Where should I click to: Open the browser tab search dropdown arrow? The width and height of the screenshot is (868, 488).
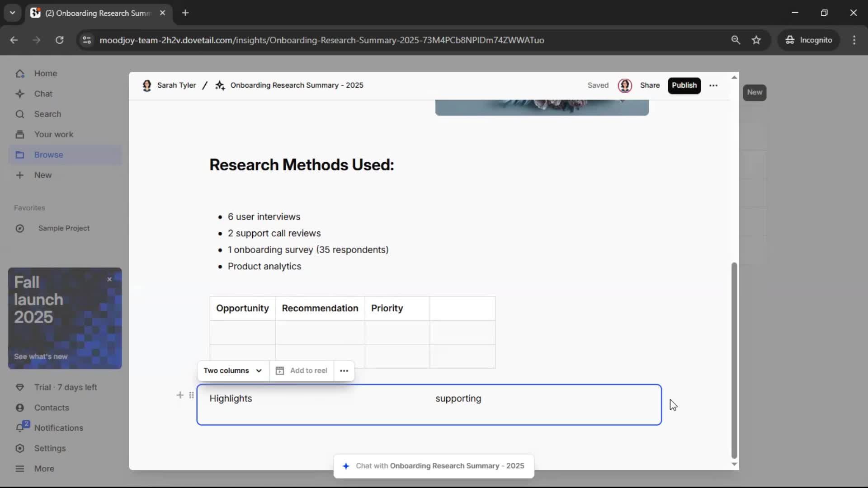click(x=12, y=13)
